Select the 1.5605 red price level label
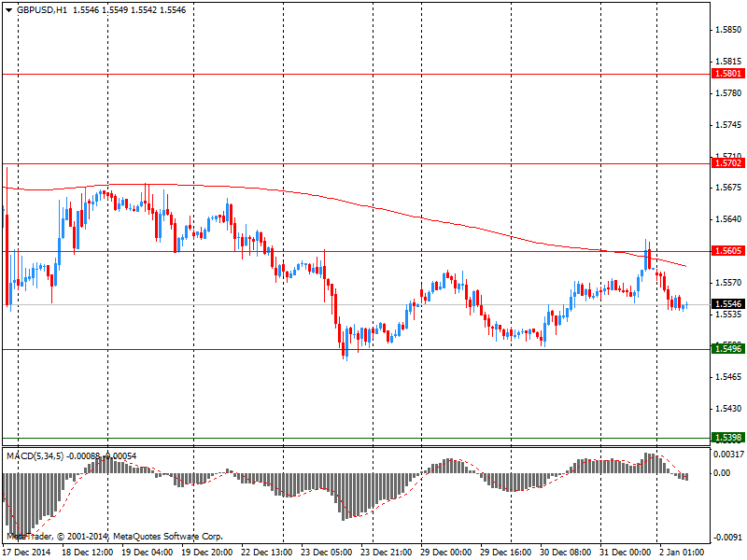The height and width of the screenshot is (560, 747). point(728,251)
